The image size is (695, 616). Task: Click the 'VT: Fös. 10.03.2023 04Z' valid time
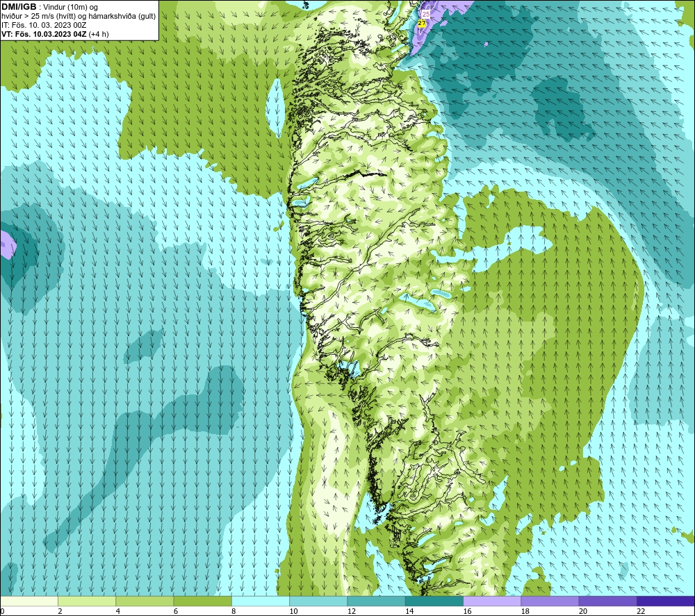tap(44, 34)
